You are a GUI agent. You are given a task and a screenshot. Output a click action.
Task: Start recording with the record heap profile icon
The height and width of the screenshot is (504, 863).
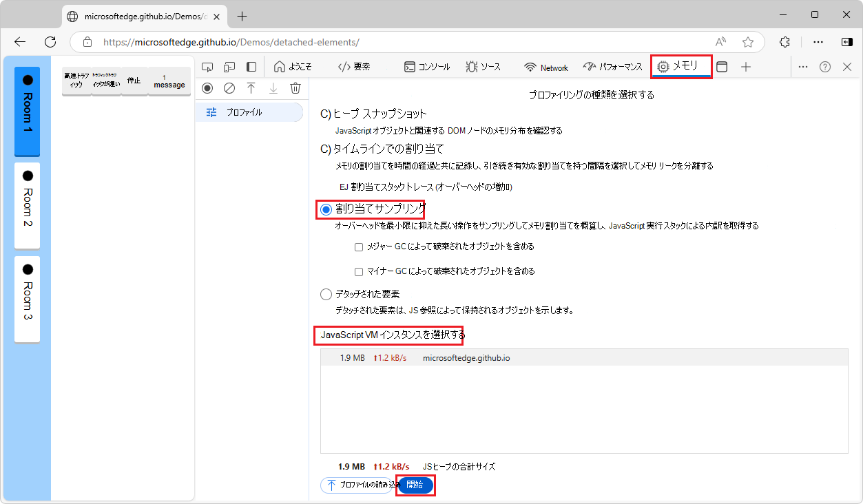click(207, 88)
